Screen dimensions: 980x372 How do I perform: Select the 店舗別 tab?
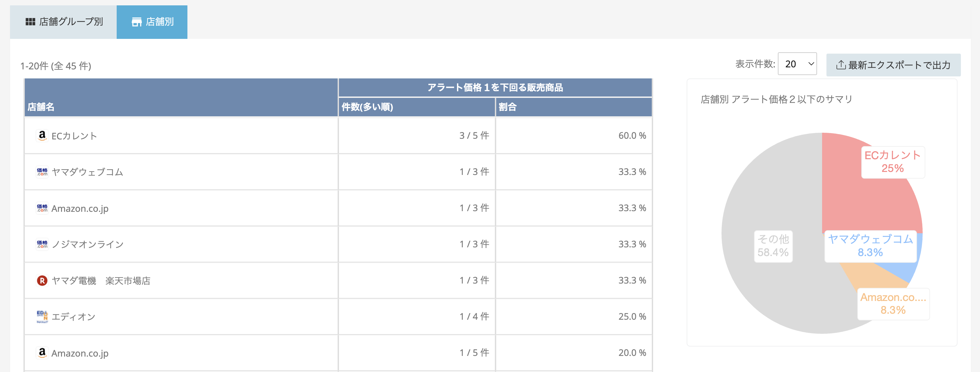point(152,22)
